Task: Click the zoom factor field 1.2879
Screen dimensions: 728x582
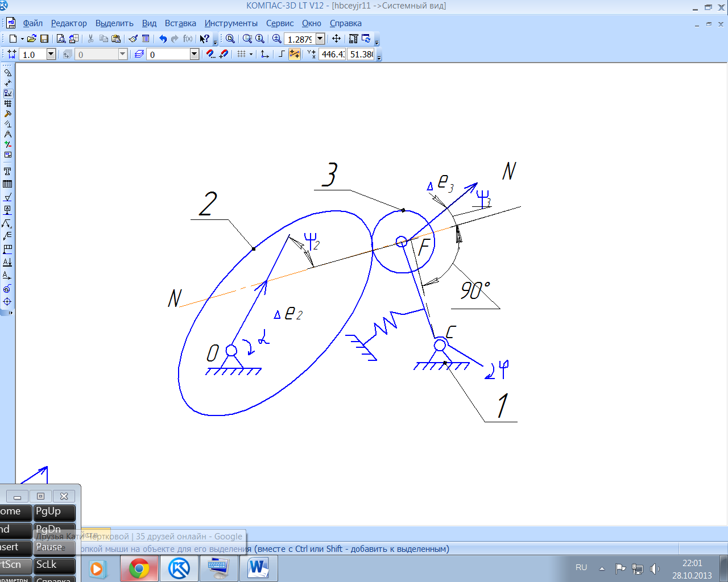Action: (x=300, y=39)
